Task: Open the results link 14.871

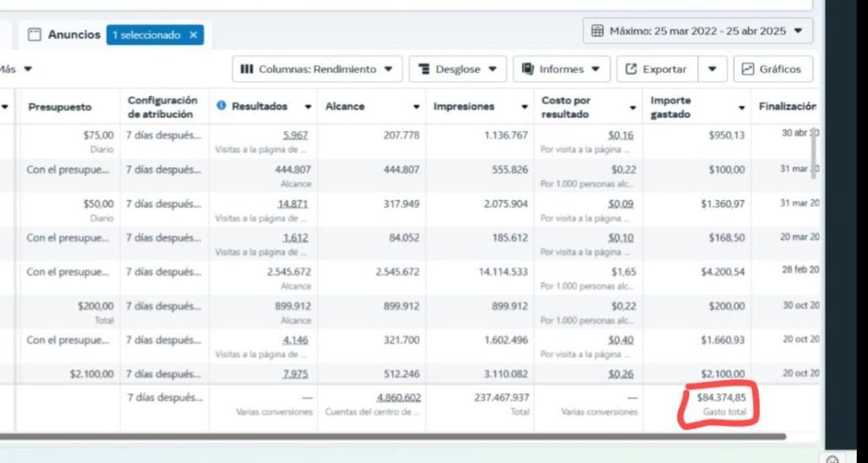Action: click(x=292, y=204)
